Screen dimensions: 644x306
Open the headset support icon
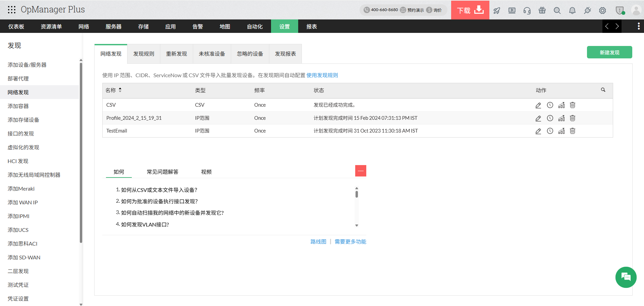coord(527,10)
